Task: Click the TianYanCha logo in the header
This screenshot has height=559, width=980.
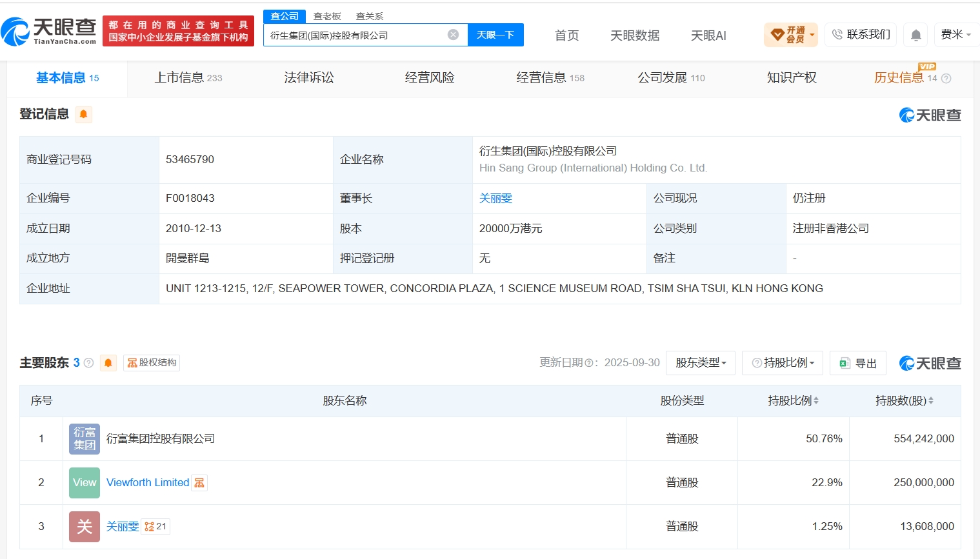Action: pyautogui.click(x=49, y=31)
